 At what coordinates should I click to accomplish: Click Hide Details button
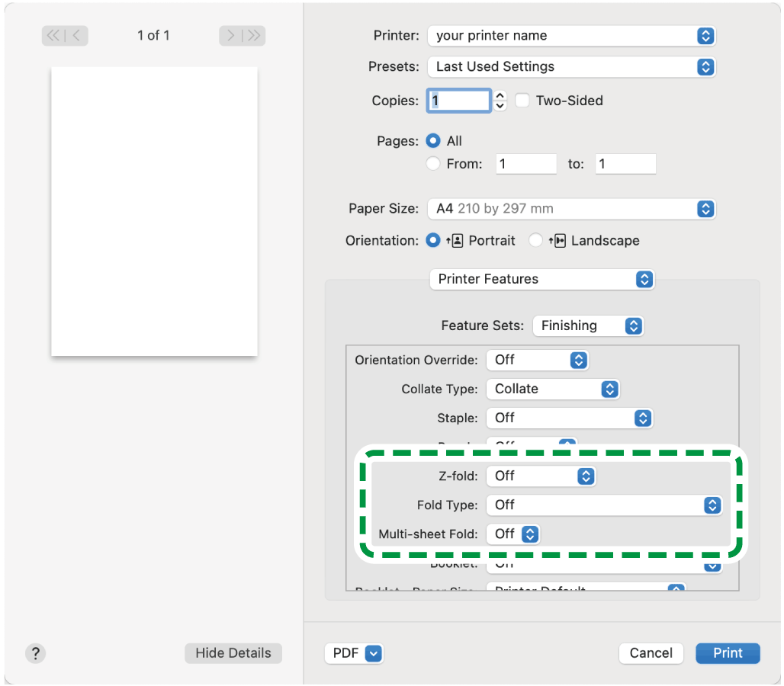pos(233,653)
